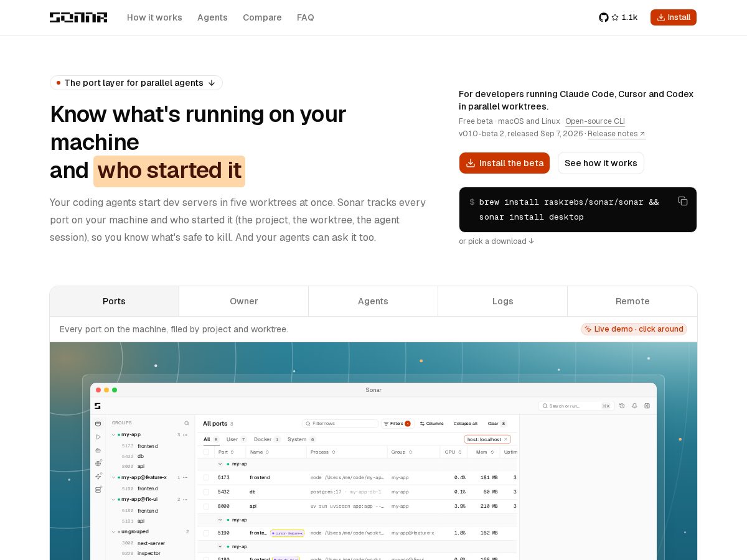Focus the Filter rows field
The image size is (747, 560).
[x=341, y=423]
